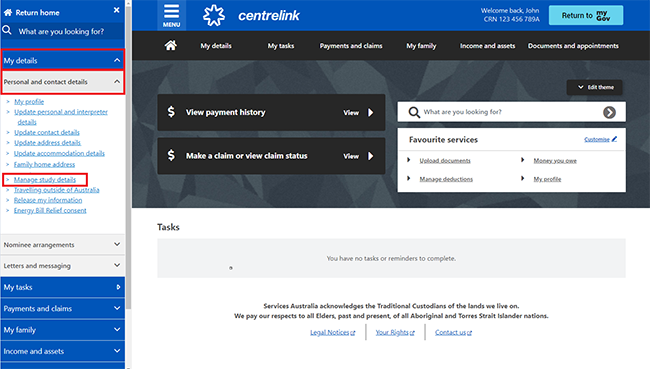Click View on Make a claim card
Image resolution: width=650 pixels, height=369 pixels.
tap(351, 156)
